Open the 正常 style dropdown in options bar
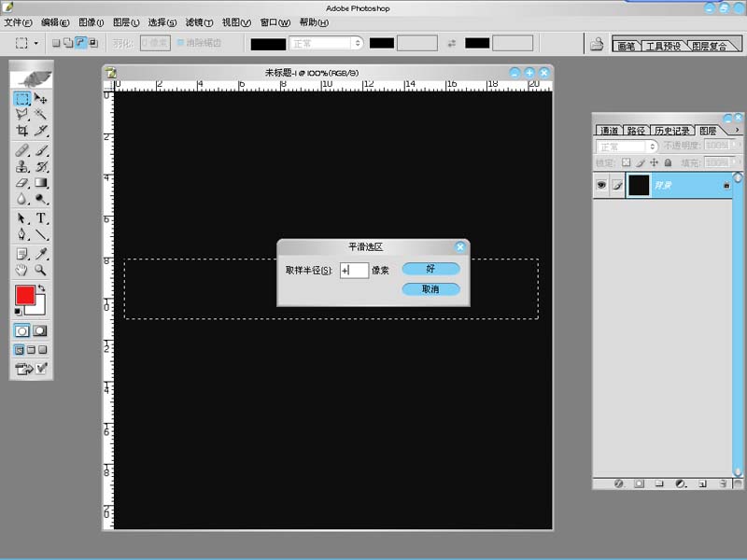 point(326,43)
